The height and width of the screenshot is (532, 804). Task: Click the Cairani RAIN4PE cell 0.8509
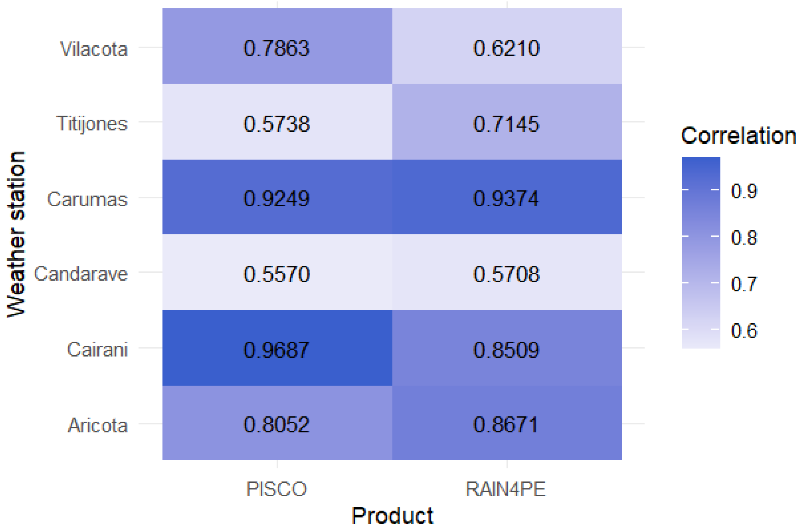pyautogui.click(x=506, y=349)
